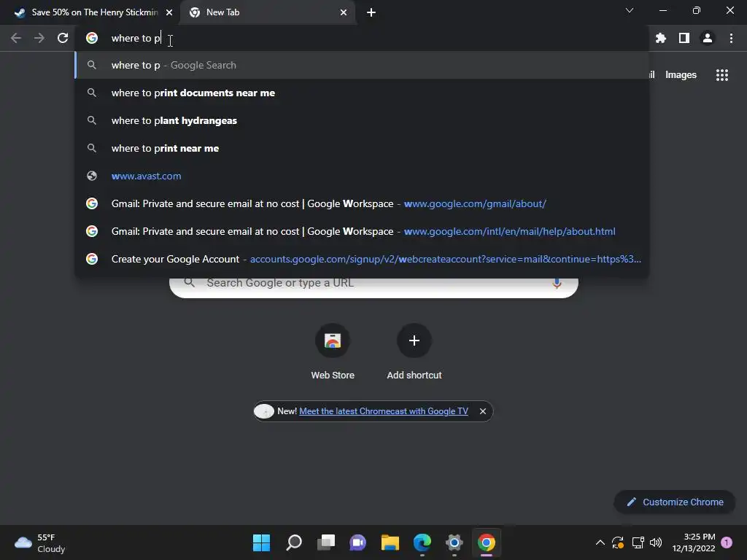
Task: Select the New Tab tab
Action: (x=267, y=12)
